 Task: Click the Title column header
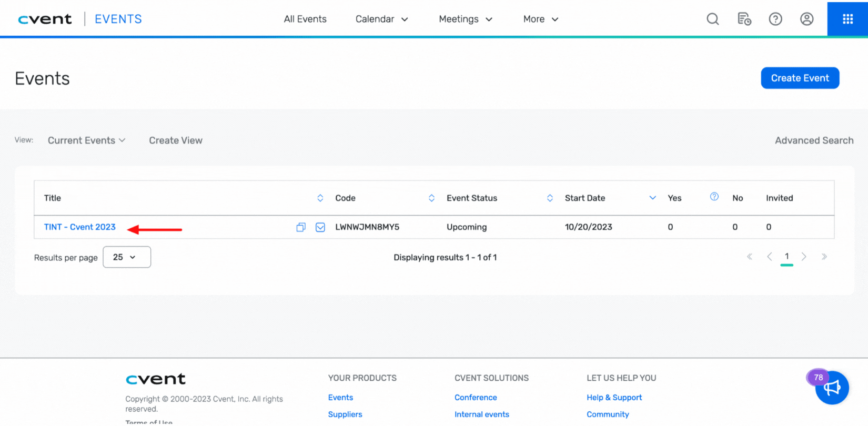[53, 198]
